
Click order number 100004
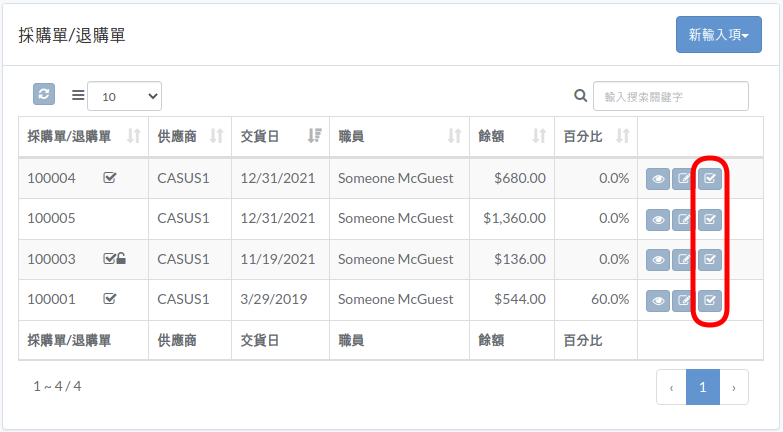click(51, 178)
